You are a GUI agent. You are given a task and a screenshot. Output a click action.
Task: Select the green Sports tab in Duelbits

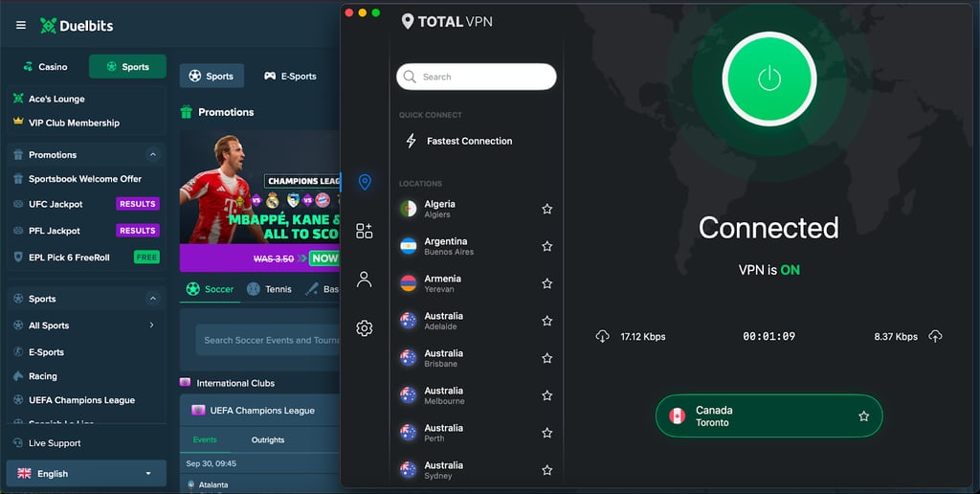point(127,66)
